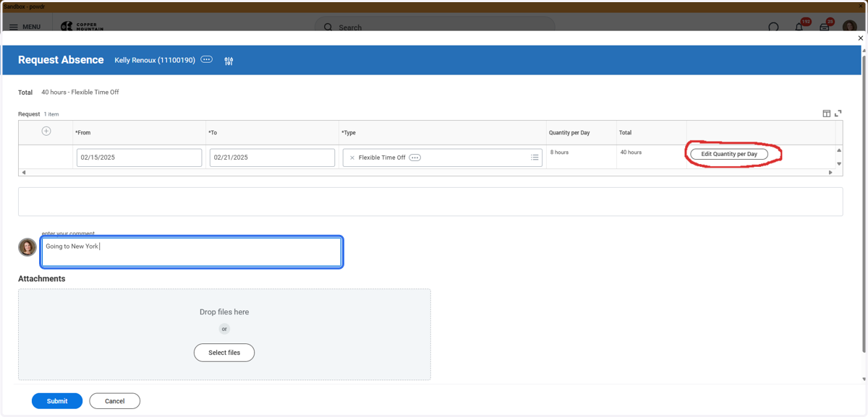Remove the Flexible Time Off selection
This screenshot has height=417, width=868.
[x=352, y=158]
